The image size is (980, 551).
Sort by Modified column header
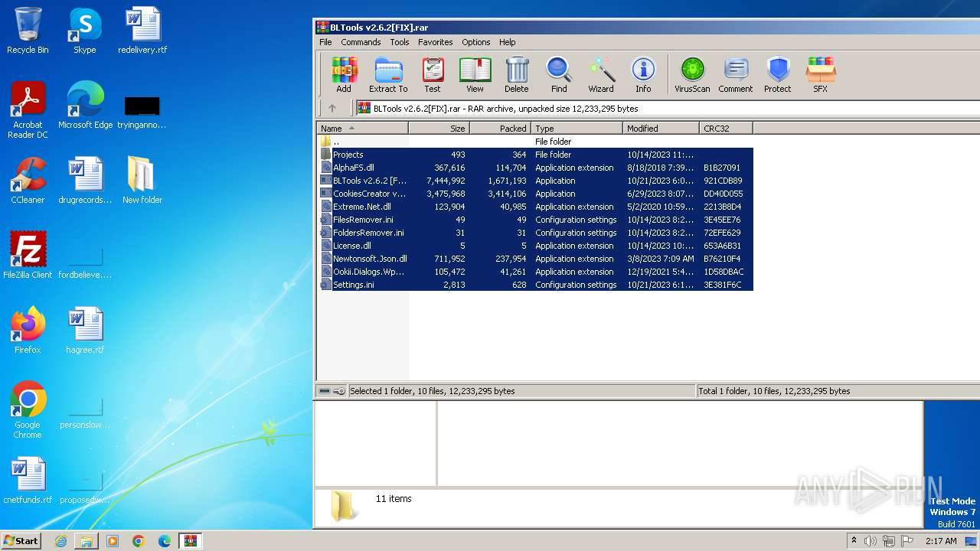[x=661, y=128]
